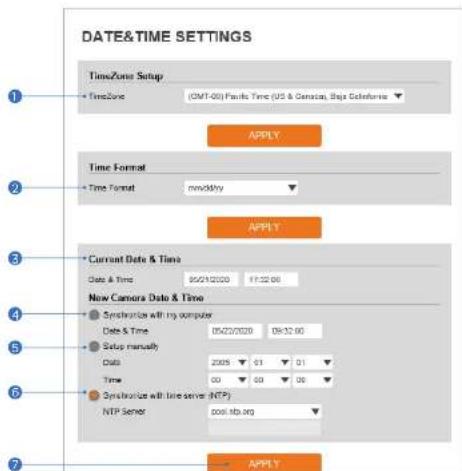462x471 pixels.
Task: Click the computer time field 09:32:00
Action: pyautogui.click(x=295, y=331)
